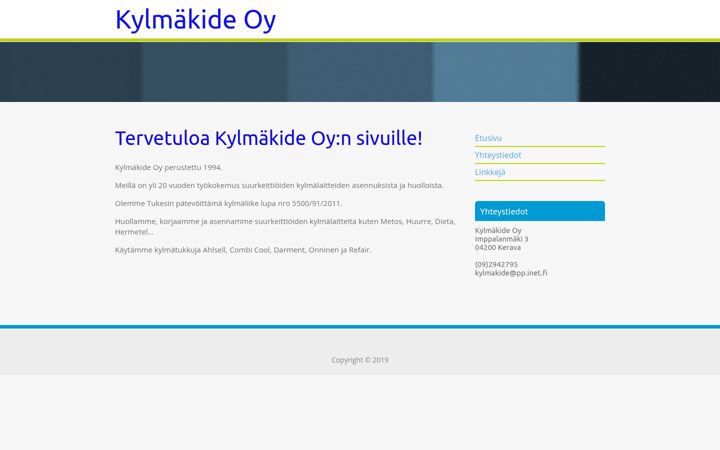Open the Kylmäkide Oy site title link

[x=195, y=20]
